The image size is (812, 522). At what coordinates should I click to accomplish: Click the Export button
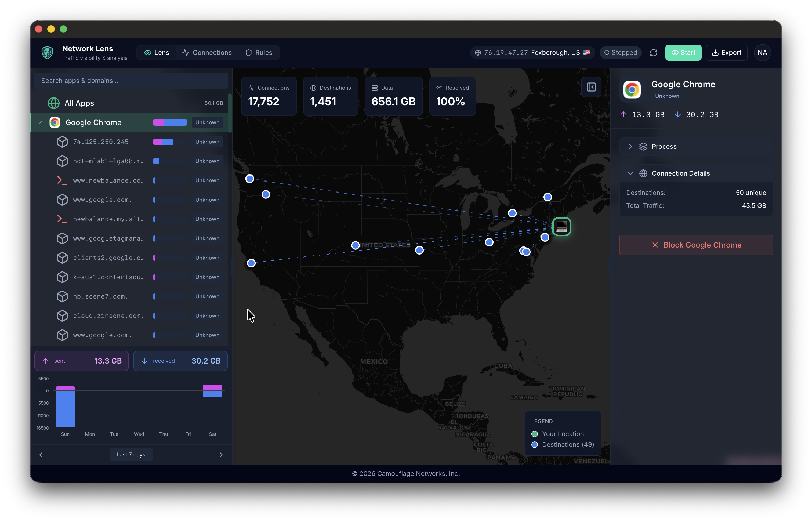coord(726,53)
